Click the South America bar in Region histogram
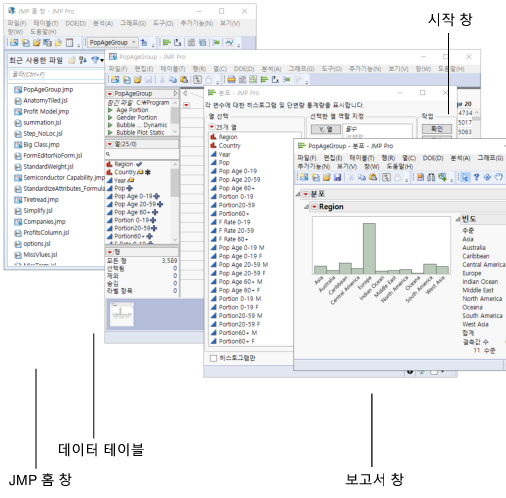The image size is (506, 498). click(430, 269)
